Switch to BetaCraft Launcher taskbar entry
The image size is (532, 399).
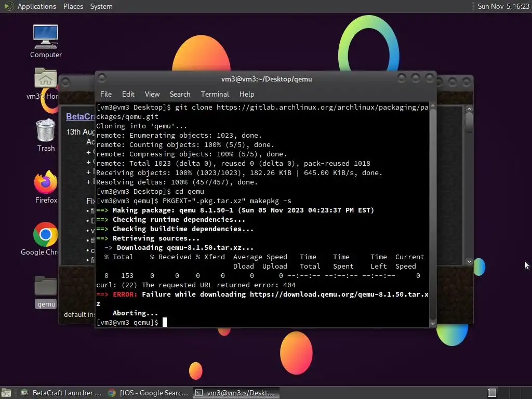click(x=61, y=393)
